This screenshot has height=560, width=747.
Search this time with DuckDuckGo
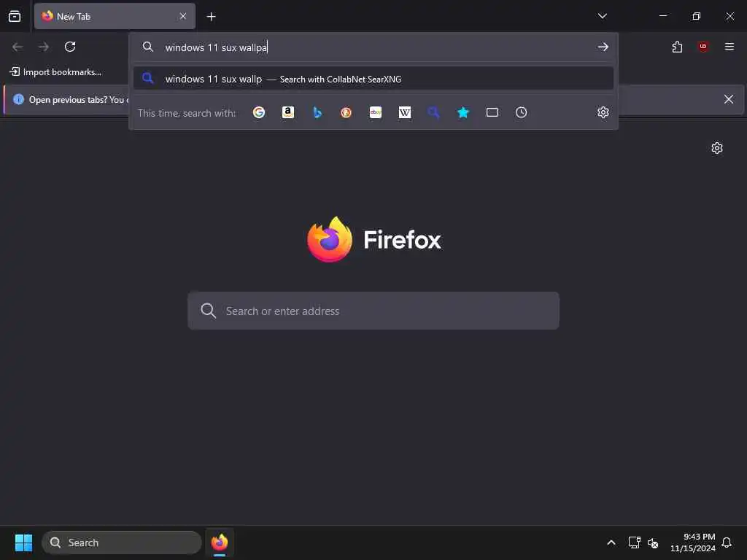click(x=347, y=112)
